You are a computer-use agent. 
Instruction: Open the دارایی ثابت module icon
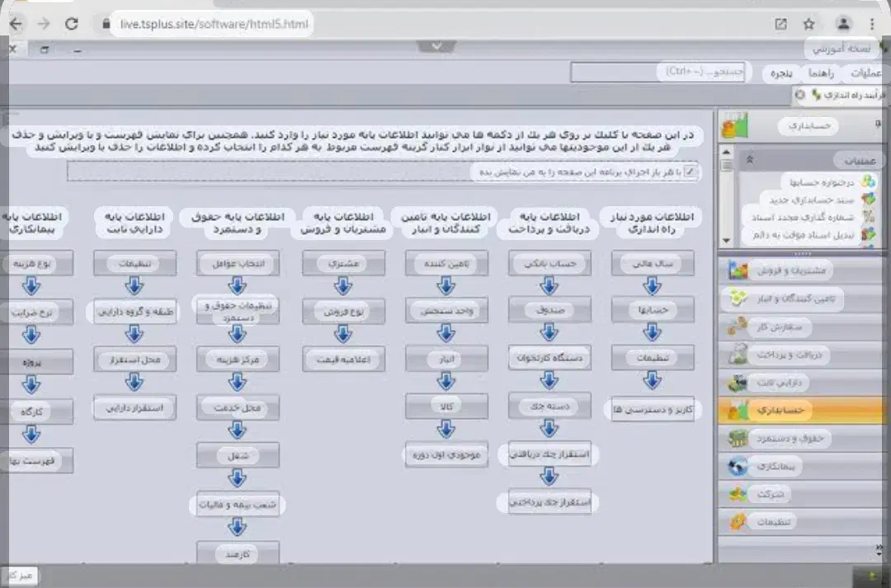point(738,383)
